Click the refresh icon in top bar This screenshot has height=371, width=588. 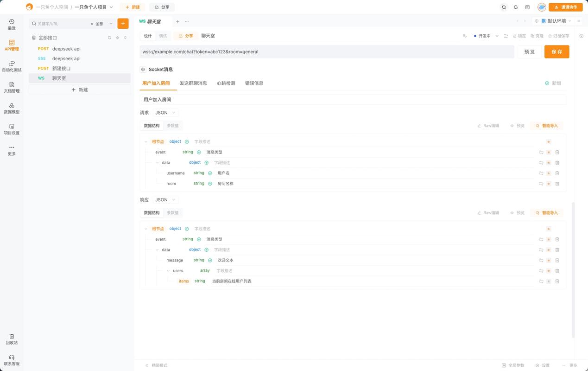[x=504, y=7]
